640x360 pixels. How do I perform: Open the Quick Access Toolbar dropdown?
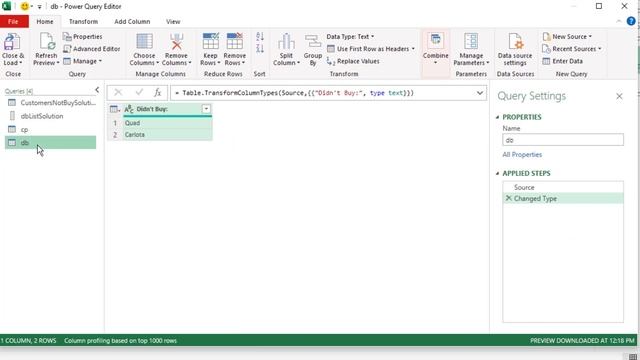[x=40, y=7]
